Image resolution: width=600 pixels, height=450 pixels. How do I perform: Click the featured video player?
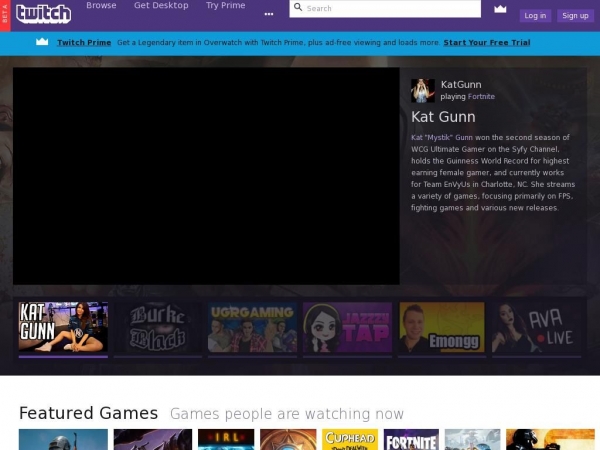(x=206, y=176)
